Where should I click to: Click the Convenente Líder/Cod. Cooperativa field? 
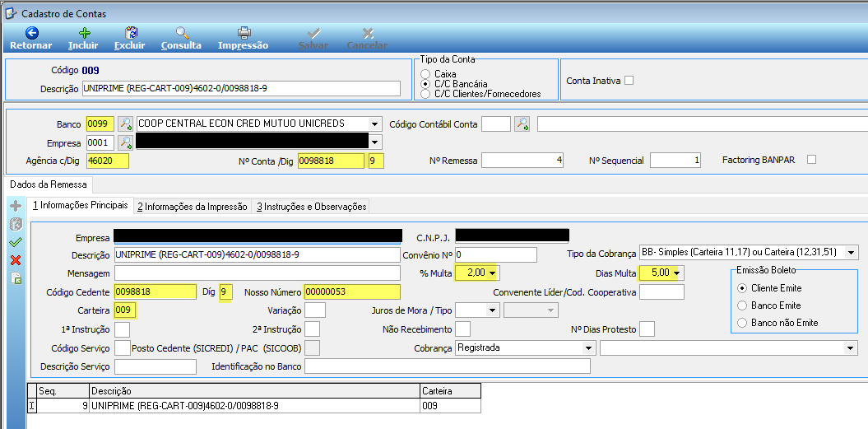click(x=661, y=291)
